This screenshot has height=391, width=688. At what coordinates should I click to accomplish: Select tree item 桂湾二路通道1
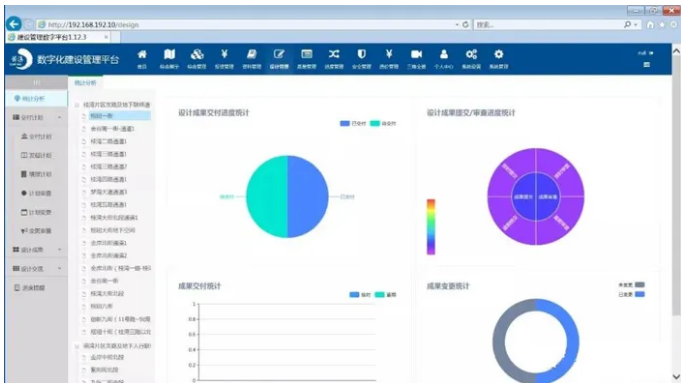pyautogui.click(x=108, y=141)
